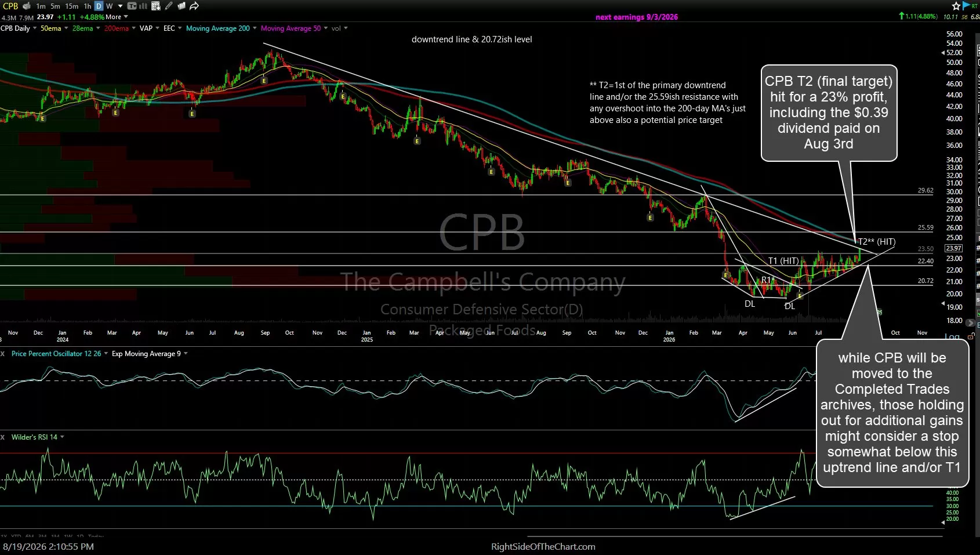The width and height of the screenshot is (980, 555).
Task: Switch to the 15m timeframe
Action: click(x=71, y=6)
